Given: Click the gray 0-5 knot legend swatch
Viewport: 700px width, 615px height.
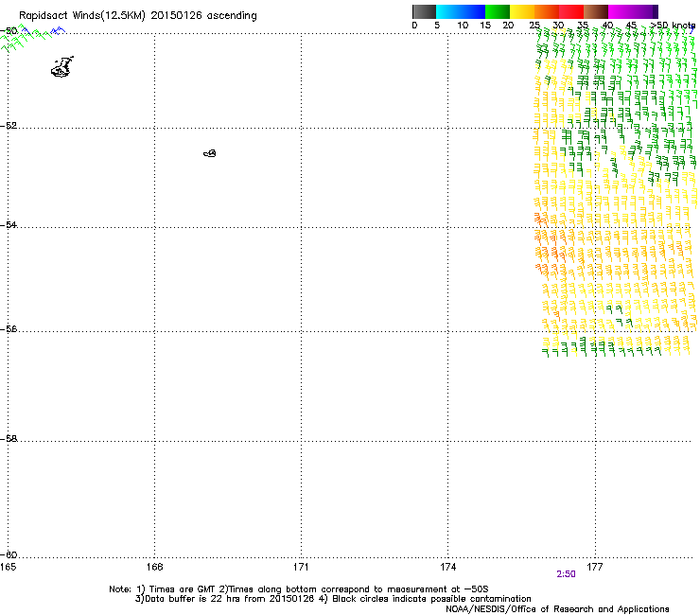Looking at the screenshot, I should click(x=424, y=11).
